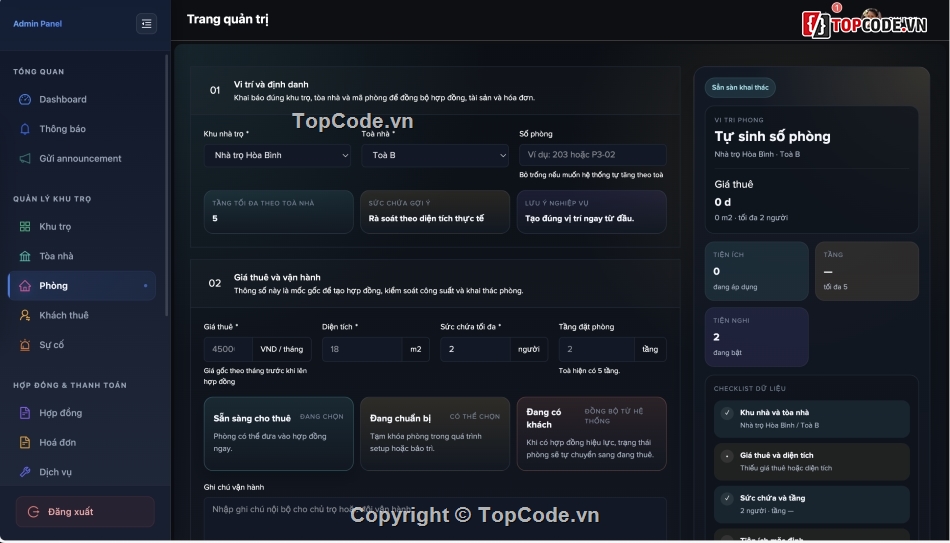This screenshot has width=950, height=543.
Task: Select Khách thuê in sidebar
Action: (82, 315)
